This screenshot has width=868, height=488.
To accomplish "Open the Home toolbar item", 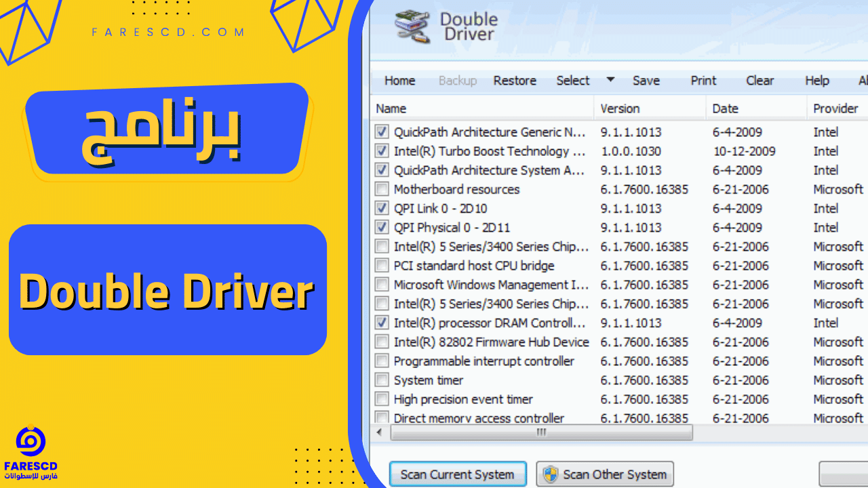I will pos(399,81).
